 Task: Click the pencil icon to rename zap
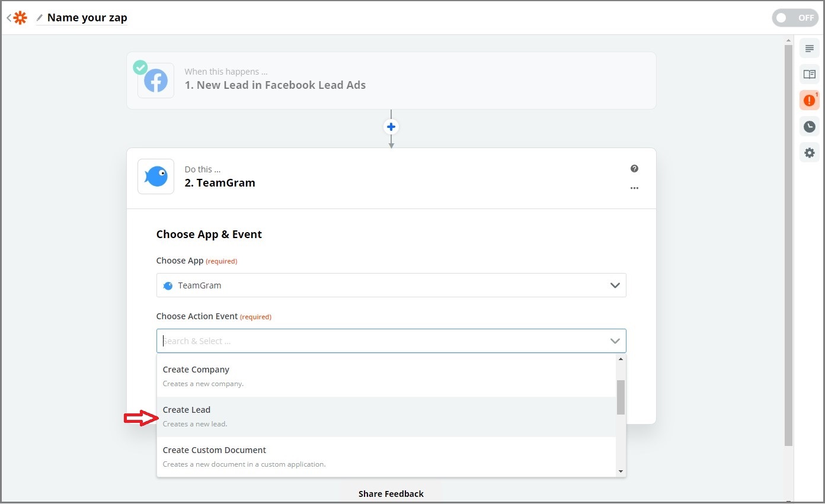tap(40, 18)
